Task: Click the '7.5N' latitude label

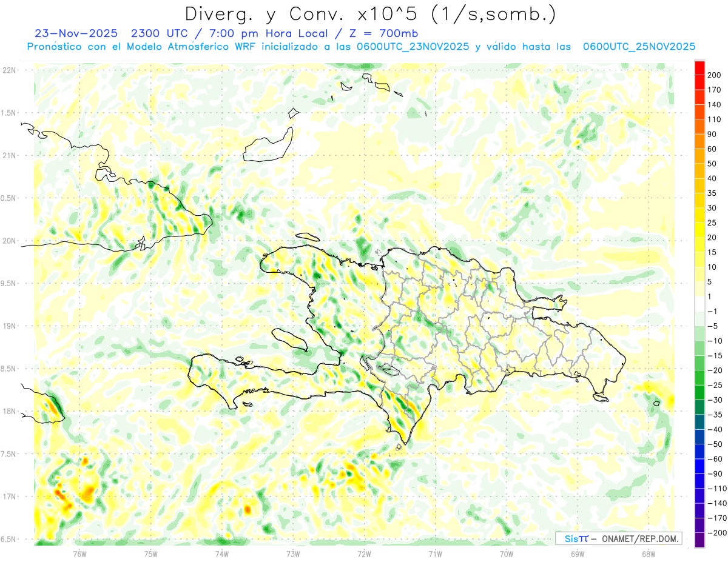Action: click(8, 453)
